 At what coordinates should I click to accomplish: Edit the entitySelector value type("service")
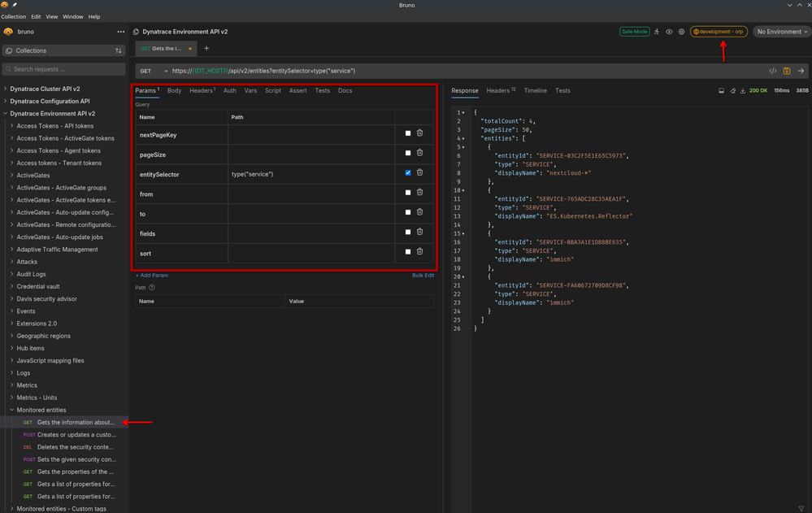[x=310, y=174]
